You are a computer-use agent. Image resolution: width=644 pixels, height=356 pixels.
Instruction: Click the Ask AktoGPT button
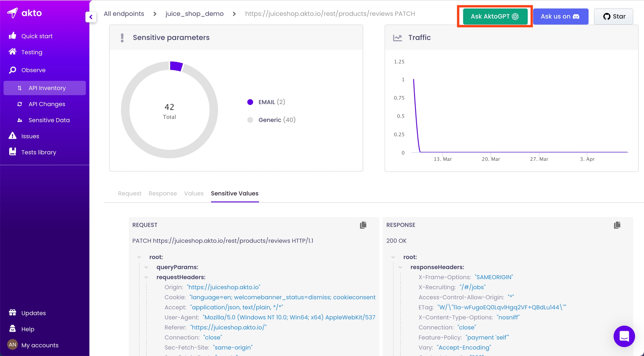[x=494, y=16]
